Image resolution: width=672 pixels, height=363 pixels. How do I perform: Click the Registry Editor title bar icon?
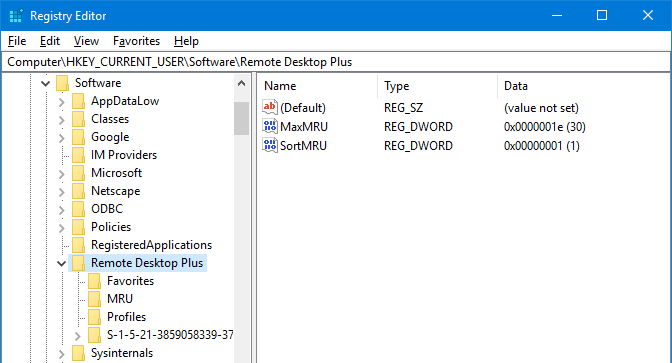15,16
